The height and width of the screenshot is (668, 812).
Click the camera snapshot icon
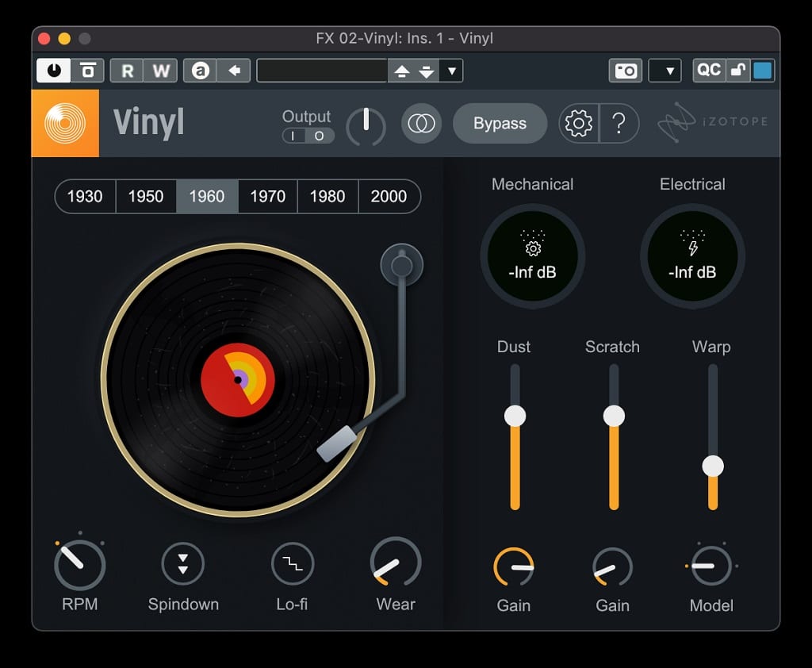[x=626, y=70]
